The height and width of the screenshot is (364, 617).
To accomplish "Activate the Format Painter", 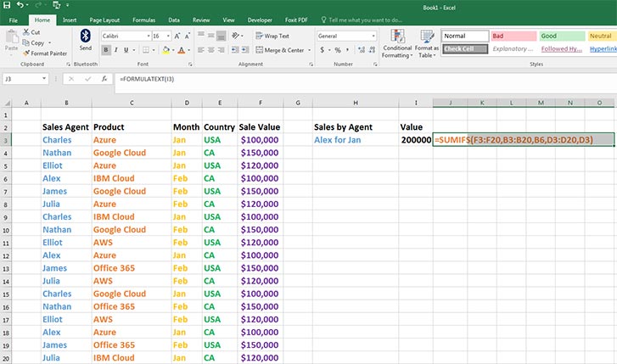I will tap(45, 53).
